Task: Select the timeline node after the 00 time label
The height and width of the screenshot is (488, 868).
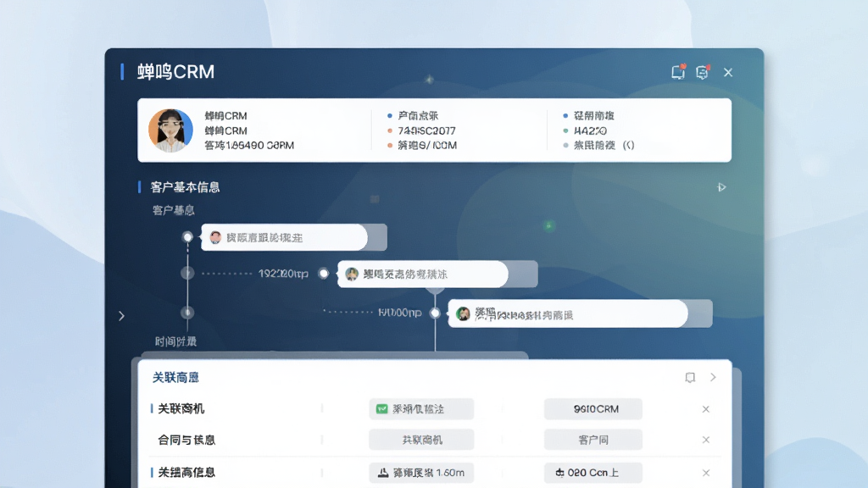Action: 435,313
